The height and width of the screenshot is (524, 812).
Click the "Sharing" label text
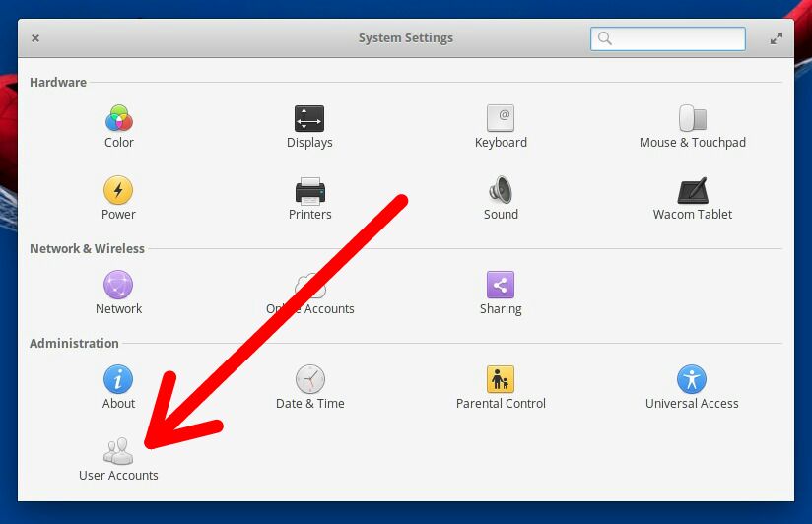pos(501,309)
